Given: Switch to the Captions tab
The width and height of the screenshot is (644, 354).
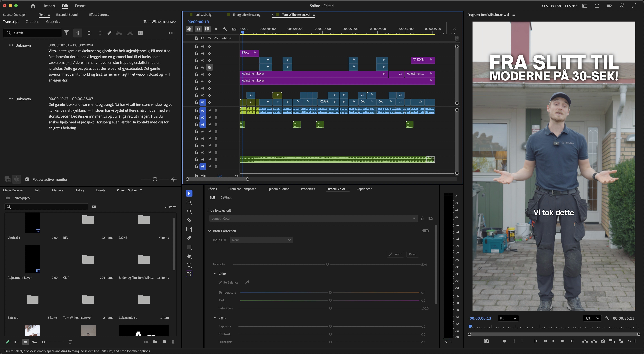Looking at the screenshot, I should coord(32,22).
